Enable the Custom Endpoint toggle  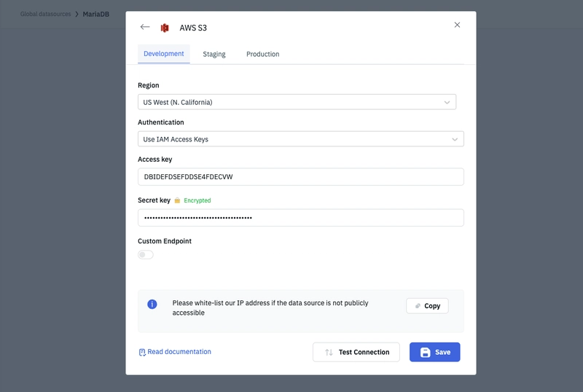(145, 255)
